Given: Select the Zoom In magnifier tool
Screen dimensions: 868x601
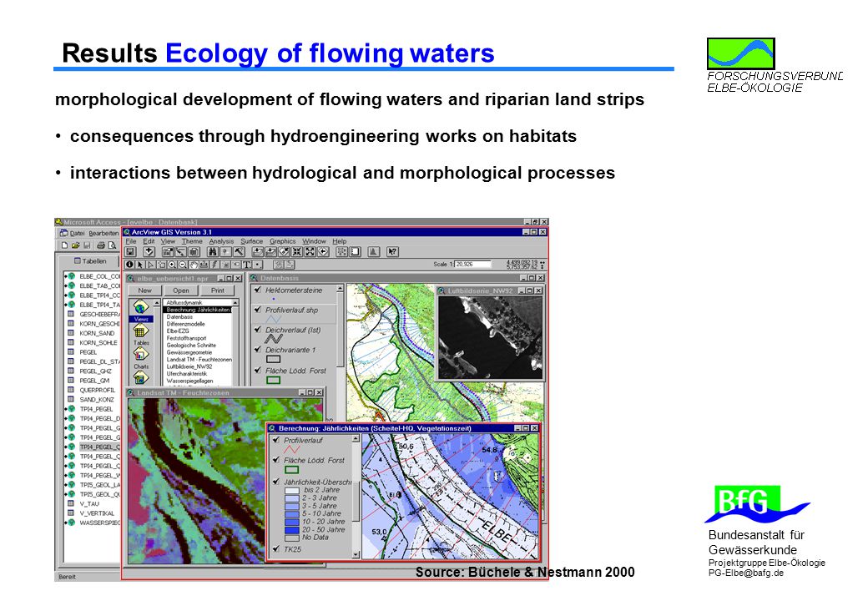Looking at the screenshot, I should [172, 265].
